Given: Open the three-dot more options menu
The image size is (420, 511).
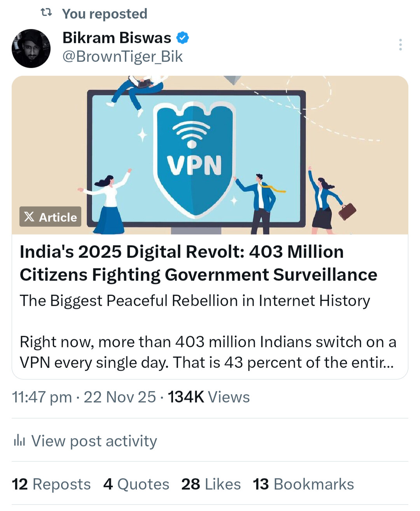Looking at the screenshot, I should (400, 45).
